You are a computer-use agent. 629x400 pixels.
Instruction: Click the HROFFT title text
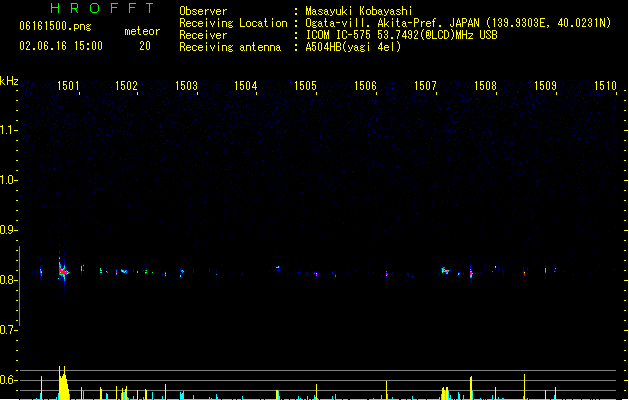point(103,8)
